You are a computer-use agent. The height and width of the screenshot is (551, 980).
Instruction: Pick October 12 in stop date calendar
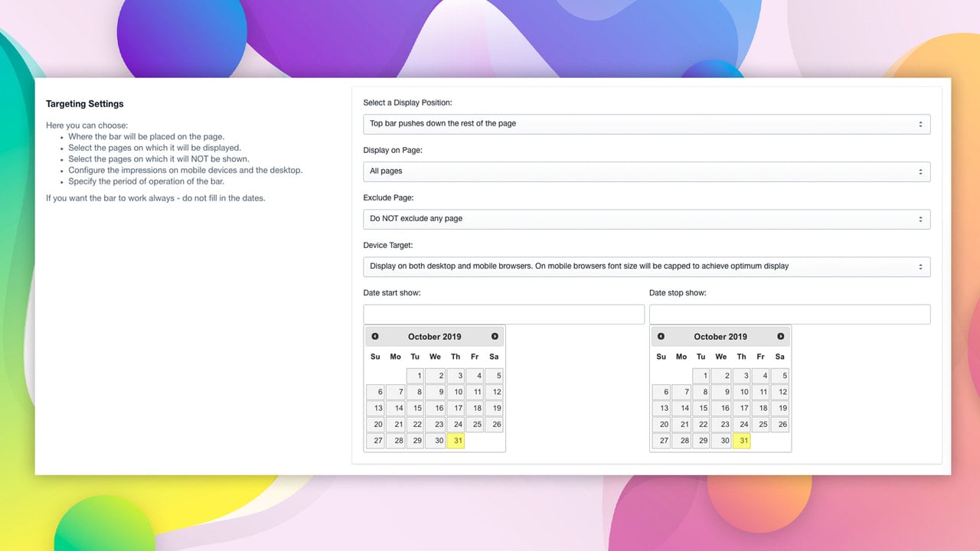[x=780, y=392]
